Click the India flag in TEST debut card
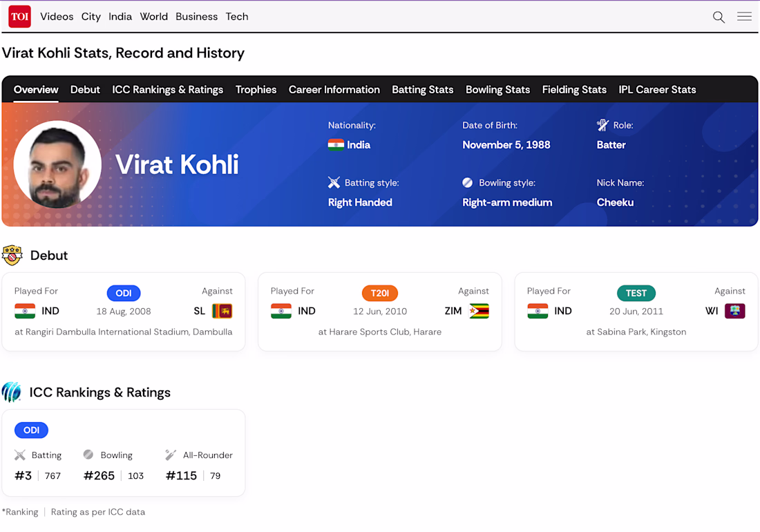This screenshot has width=760, height=532. [538, 311]
